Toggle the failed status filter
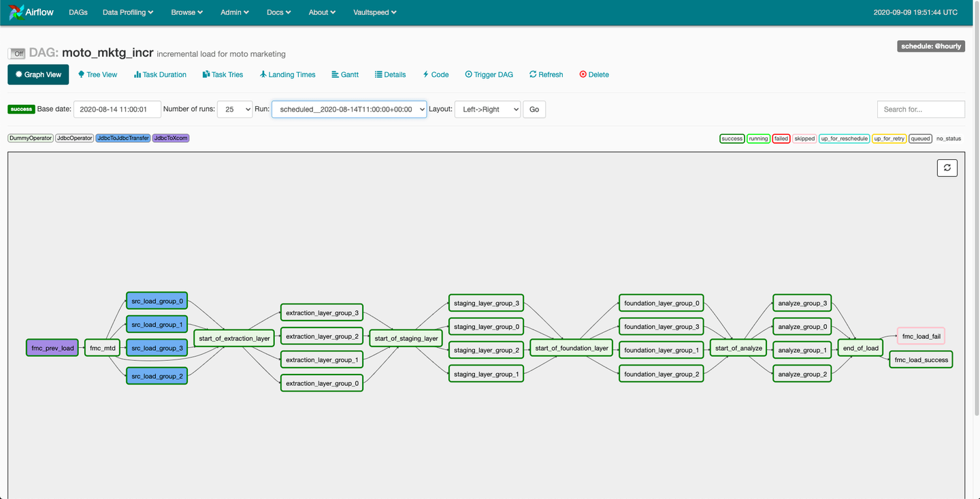Viewport: 980px width, 499px height. 781,138
